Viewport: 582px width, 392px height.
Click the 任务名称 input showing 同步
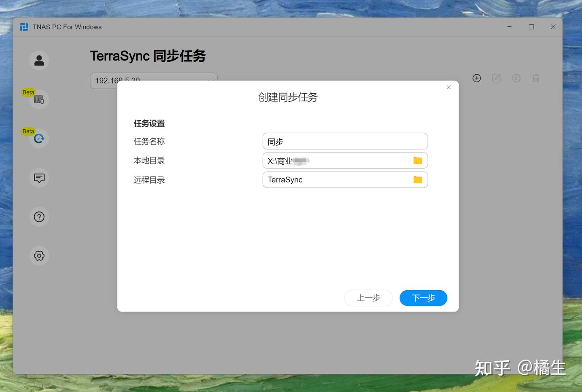click(345, 141)
